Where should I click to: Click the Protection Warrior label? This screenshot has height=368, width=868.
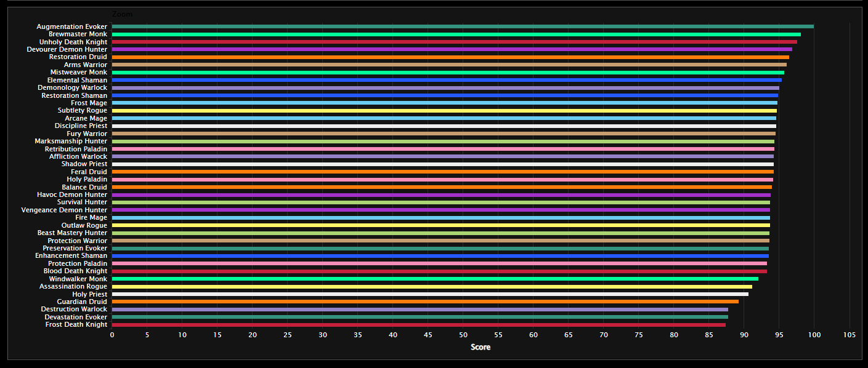click(78, 241)
